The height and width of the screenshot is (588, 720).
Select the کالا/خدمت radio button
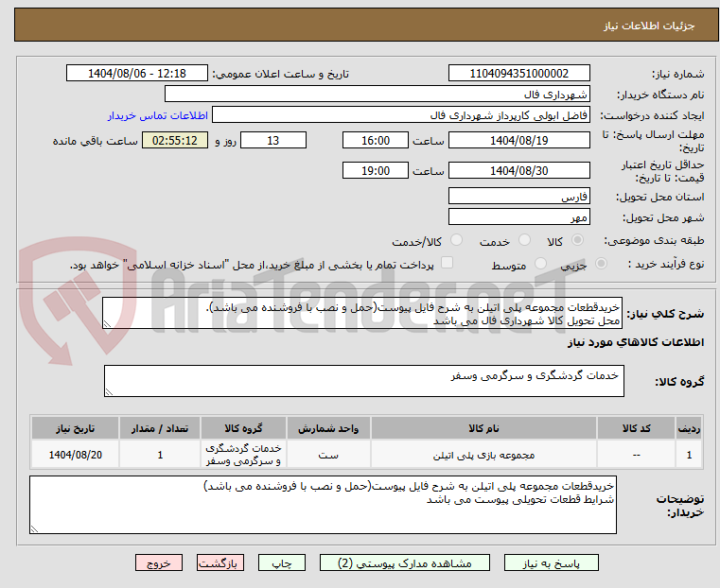(456, 240)
